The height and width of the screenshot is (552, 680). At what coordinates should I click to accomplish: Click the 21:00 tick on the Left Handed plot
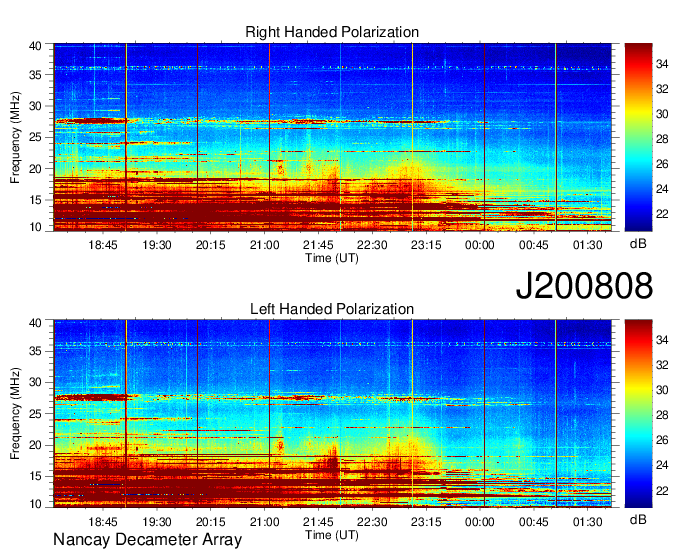(264, 522)
